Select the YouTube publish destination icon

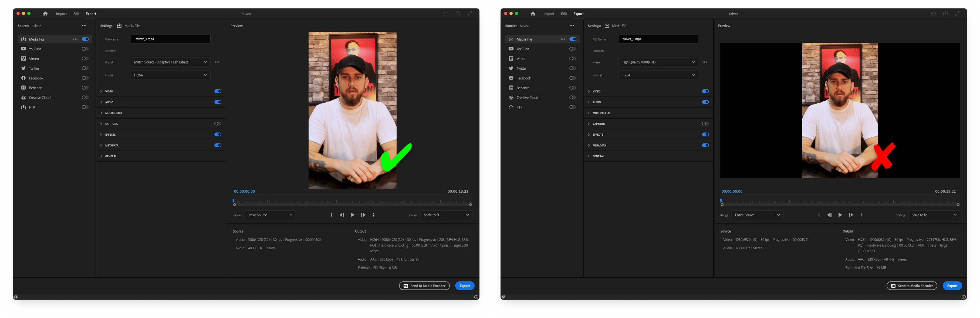pos(23,49)
